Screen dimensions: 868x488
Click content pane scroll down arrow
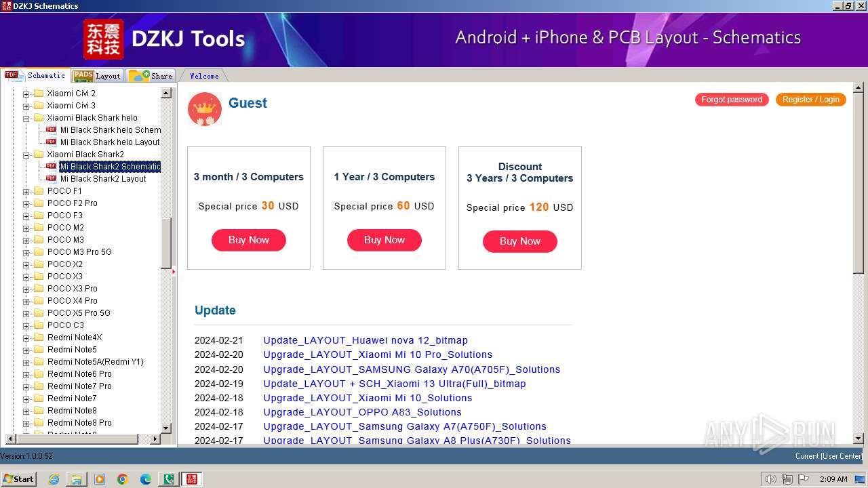[x=859, y=439]
